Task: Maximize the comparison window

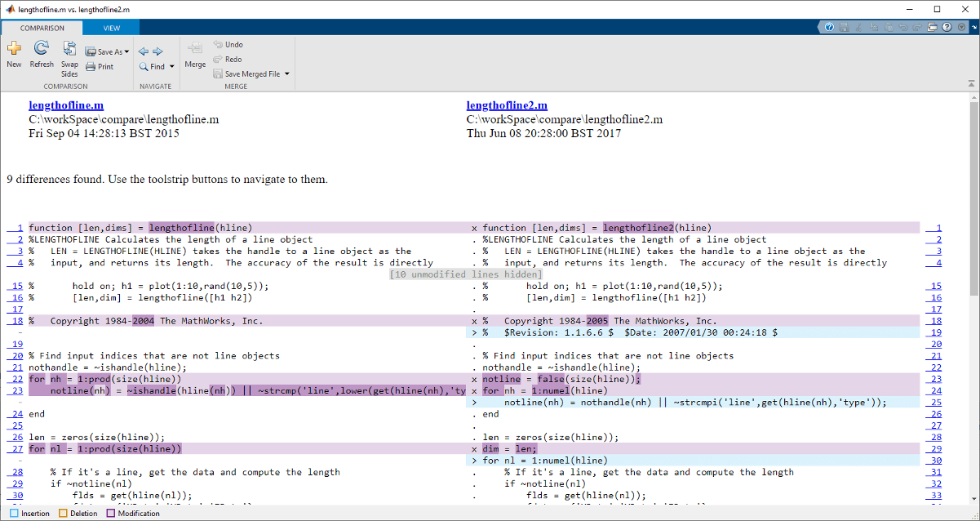Action: point(936,9)
